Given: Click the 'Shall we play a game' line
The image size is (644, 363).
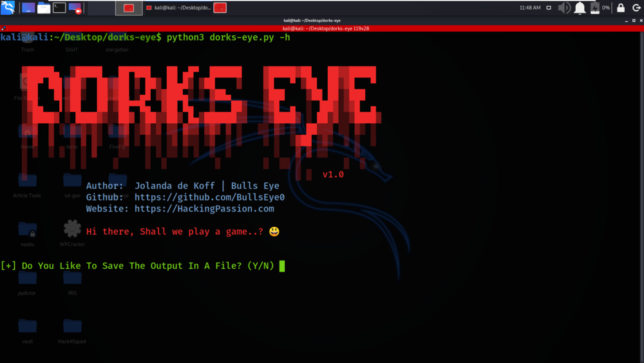Looking at the screenshot, I should [x=175, y=231].
